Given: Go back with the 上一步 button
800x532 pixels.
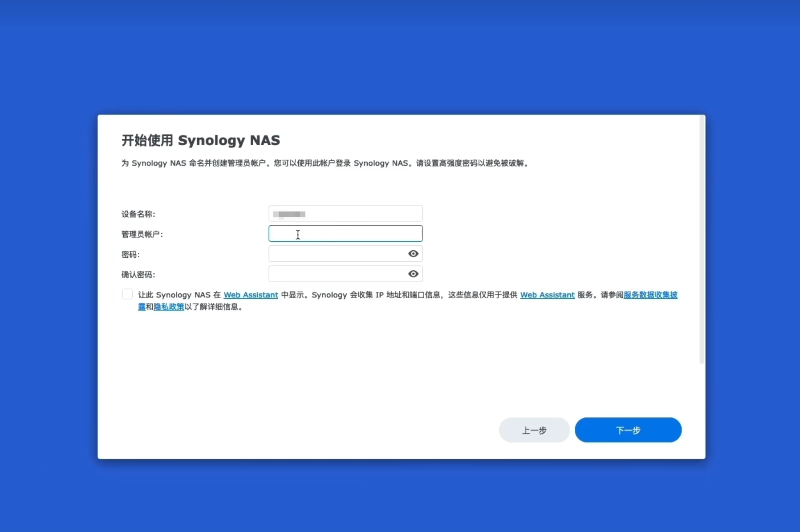Looking at the screenshot, I should [534, 430].
